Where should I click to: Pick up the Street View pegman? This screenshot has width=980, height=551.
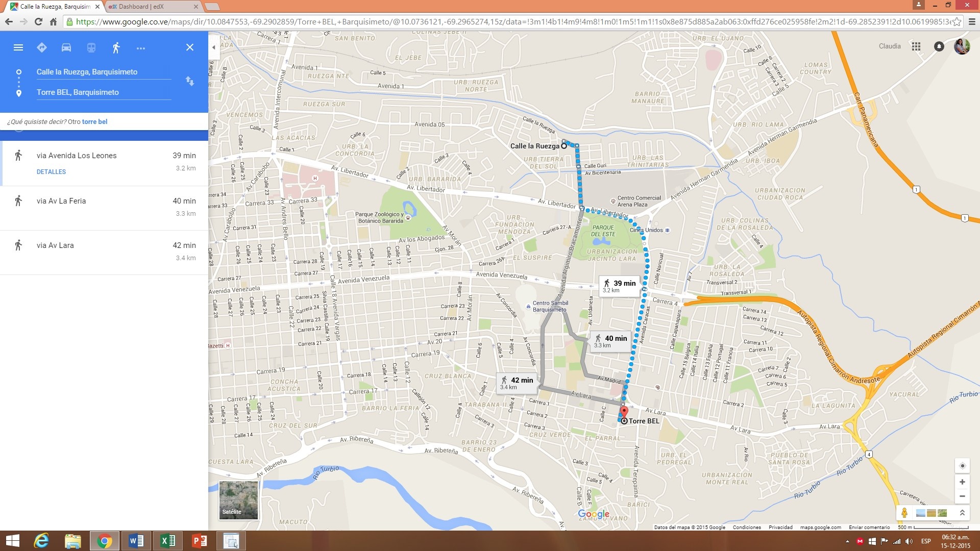pos(904,513)
